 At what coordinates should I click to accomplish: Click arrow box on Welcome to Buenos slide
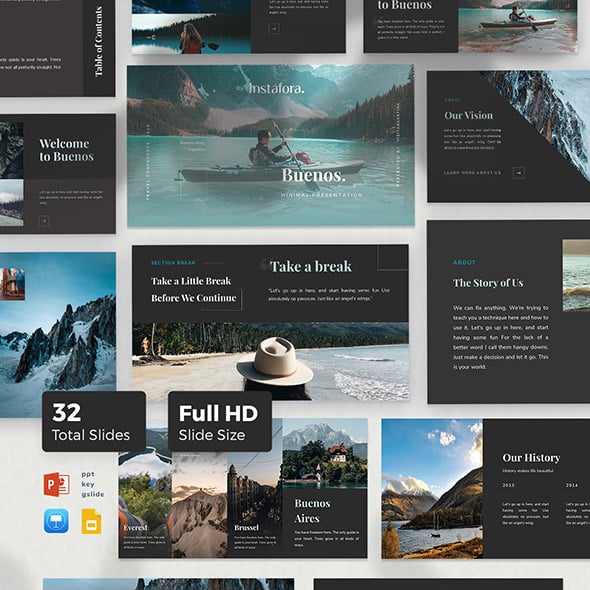pyautogui.click(x=44, y=220)
